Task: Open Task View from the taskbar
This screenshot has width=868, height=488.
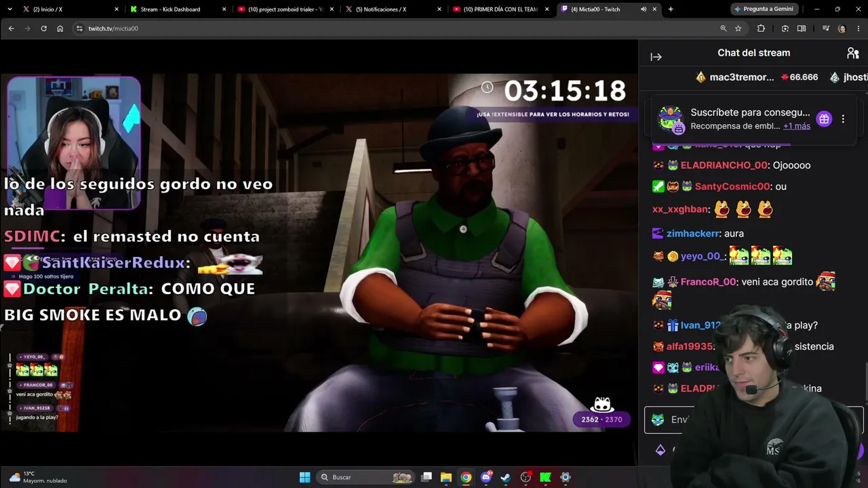Action: click(427, 477)
